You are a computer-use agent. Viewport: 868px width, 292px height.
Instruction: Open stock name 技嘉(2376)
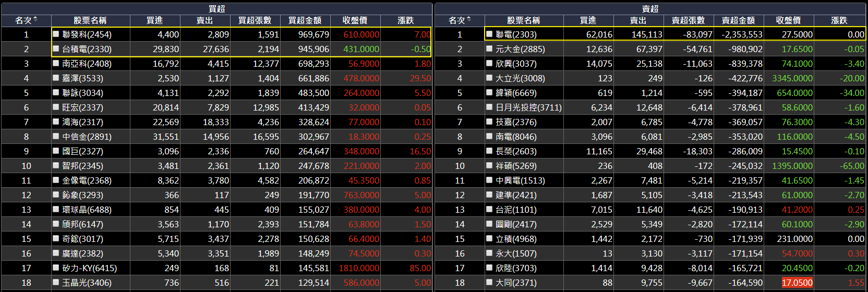tap(516, 122)
